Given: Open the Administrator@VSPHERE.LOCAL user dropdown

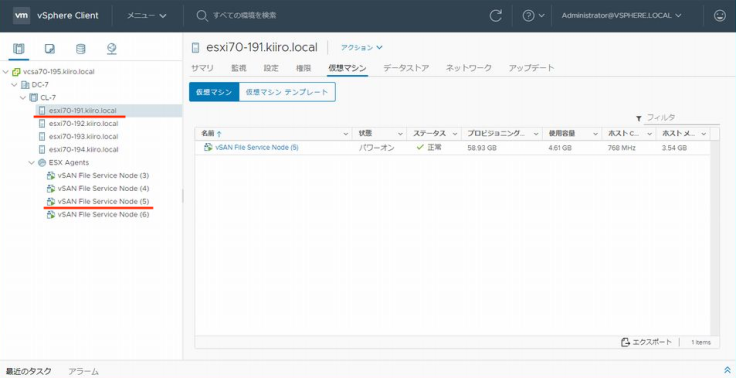Looking at the screenshot, I should tap(621, 15).
